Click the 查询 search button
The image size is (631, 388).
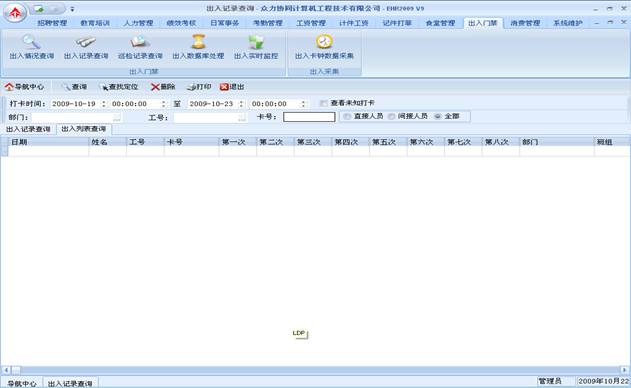[74, 87]
